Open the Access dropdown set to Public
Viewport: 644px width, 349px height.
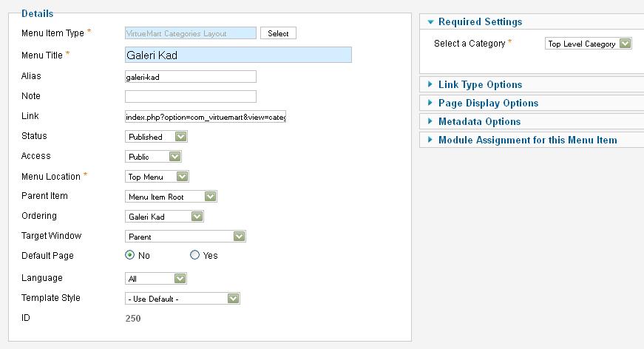click(x=153, y=157)
